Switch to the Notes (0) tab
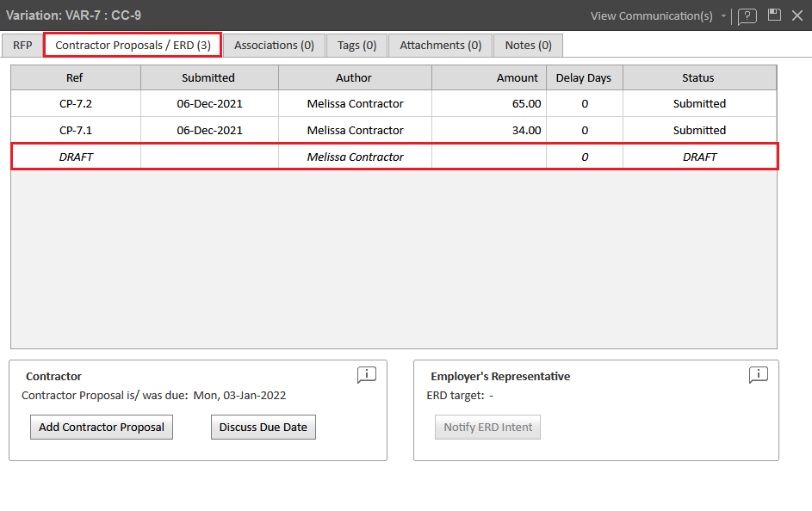The image size is (812, 511). click(x=528, y=45)
